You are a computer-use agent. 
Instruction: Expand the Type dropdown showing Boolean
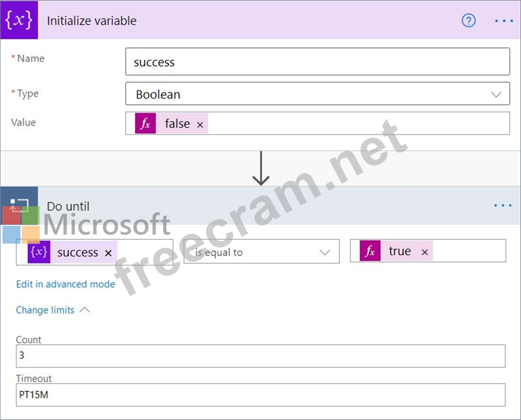coord(496,94)
